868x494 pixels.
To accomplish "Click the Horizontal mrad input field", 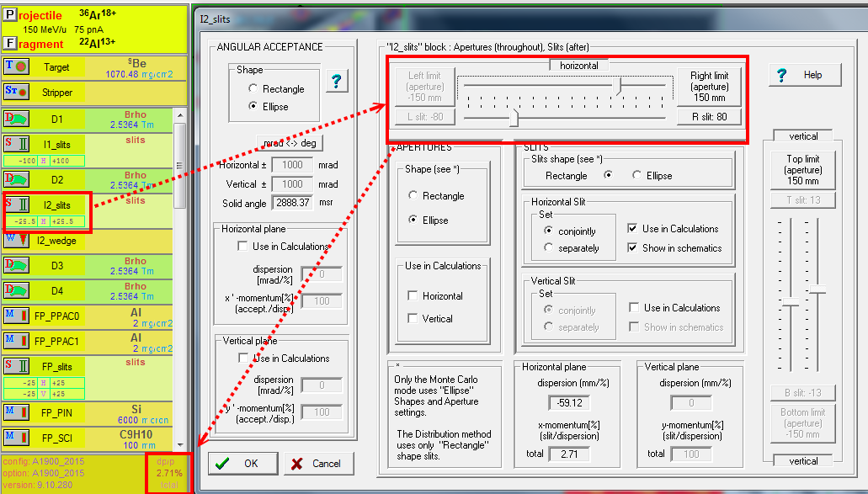I will click(x=291, y=166).
